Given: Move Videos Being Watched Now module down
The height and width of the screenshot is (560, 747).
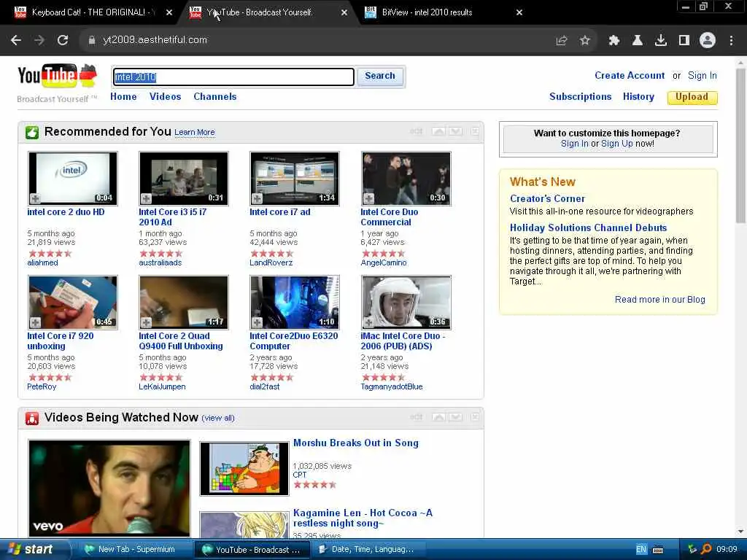Looking at the screenshot, I should (455, 417).
